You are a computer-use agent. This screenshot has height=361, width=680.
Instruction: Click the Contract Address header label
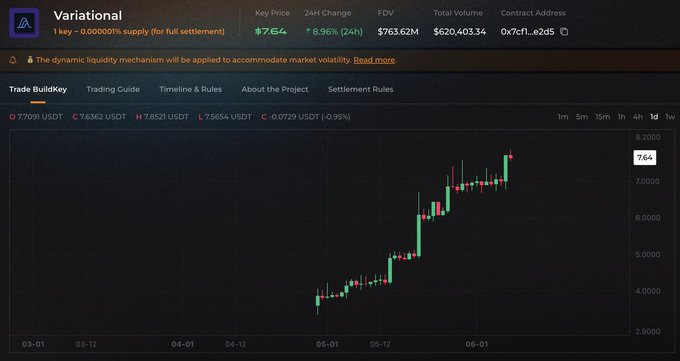point(533,13)
